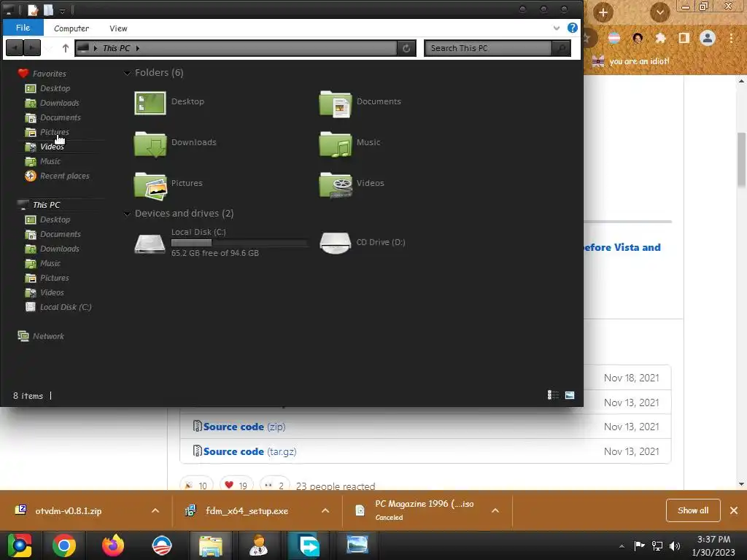Select Local Disk (C:) drive icon

[x=150, y=243]
